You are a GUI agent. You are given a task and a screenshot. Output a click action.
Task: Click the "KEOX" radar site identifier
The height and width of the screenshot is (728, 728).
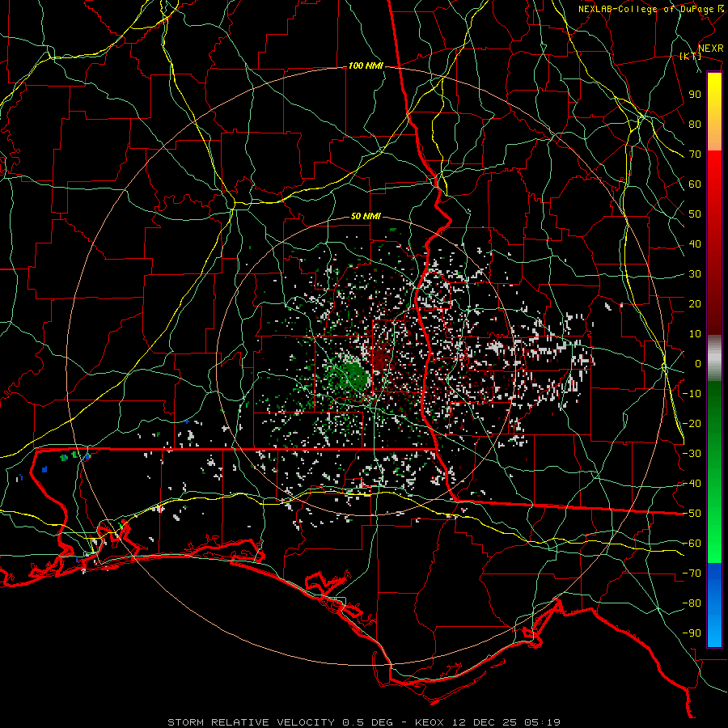coord(430,722)
